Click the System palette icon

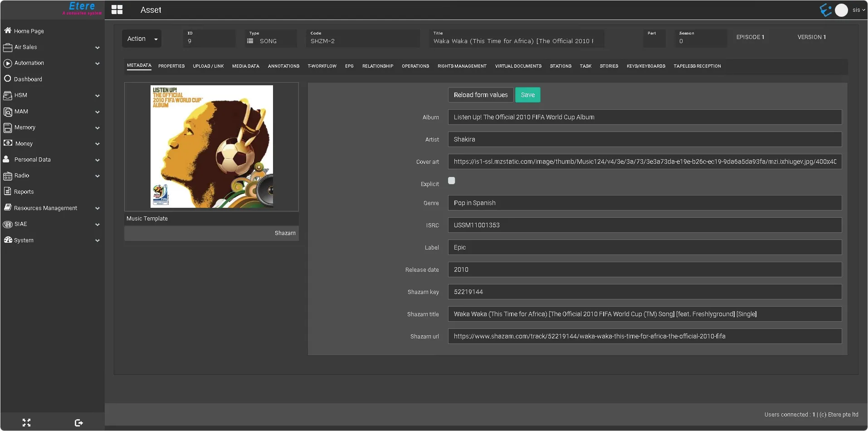pos(8,240)
